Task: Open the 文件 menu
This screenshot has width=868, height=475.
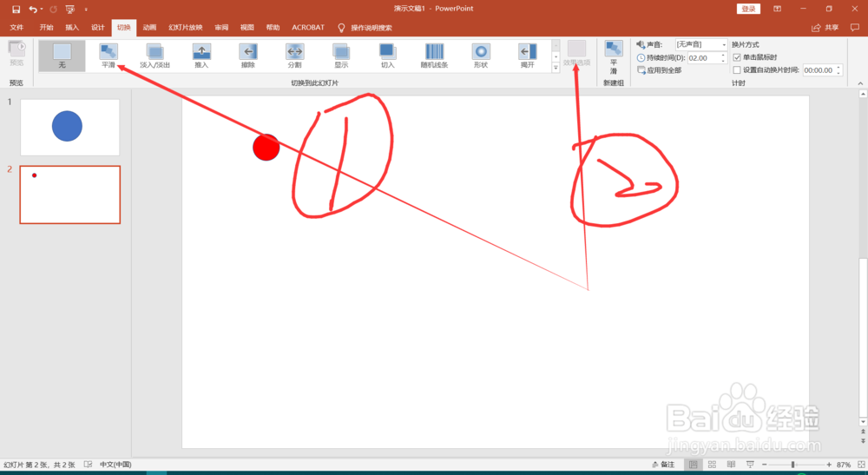Action: click(16, 27)
